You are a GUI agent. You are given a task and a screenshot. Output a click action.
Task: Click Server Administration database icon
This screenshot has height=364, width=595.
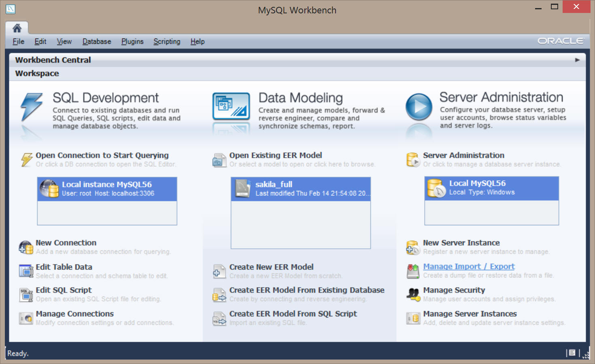click(413, 160)
